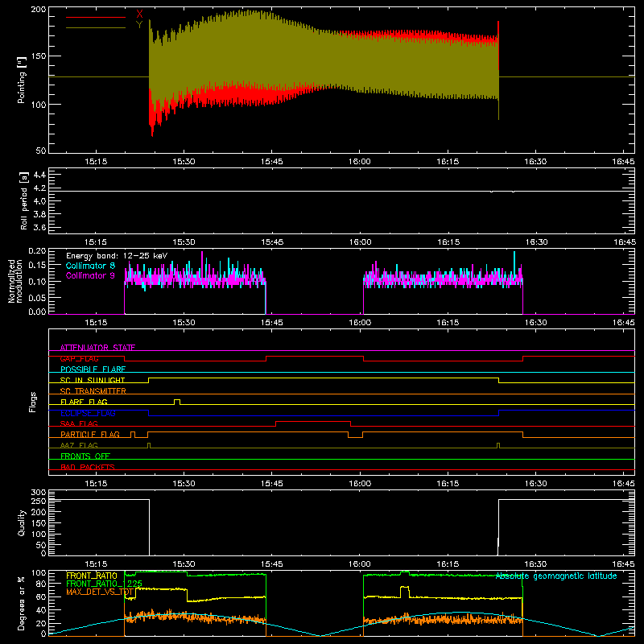This screenshot has height=644, width=644.
Task: Click the 150 tick on Pointing axis
Action: [x=39, y=56]
